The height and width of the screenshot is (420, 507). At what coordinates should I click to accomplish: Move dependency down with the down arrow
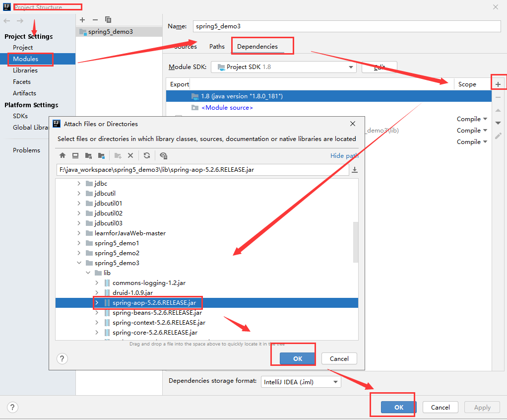[498, 123]
